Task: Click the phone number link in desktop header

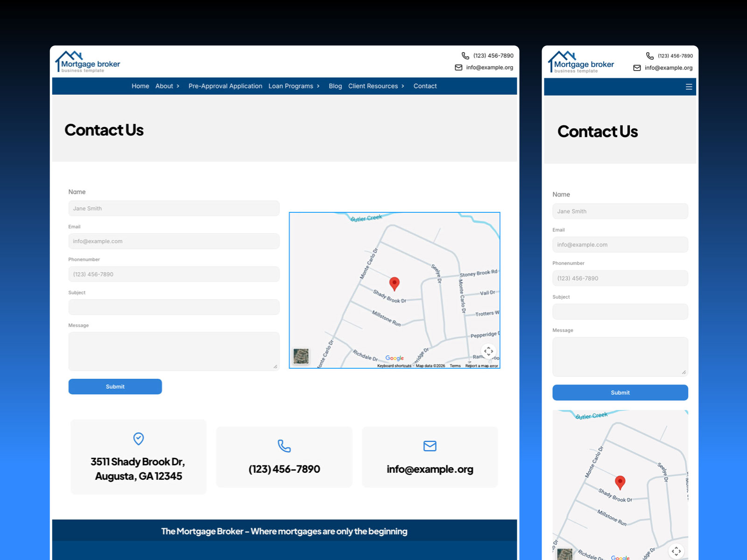Action: 493,56
